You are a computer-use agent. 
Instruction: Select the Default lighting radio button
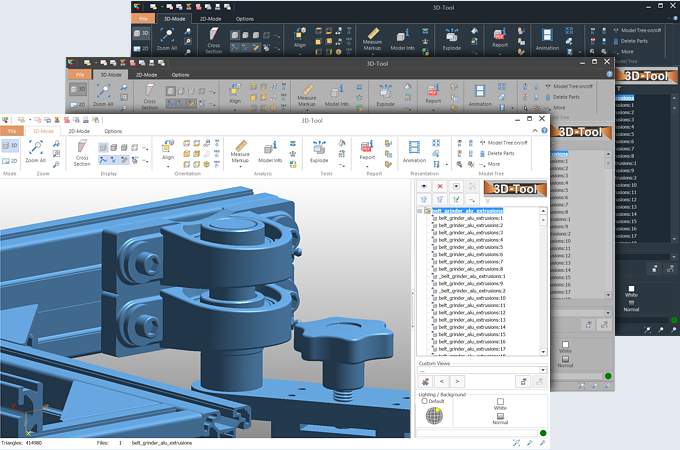point(425,401)
